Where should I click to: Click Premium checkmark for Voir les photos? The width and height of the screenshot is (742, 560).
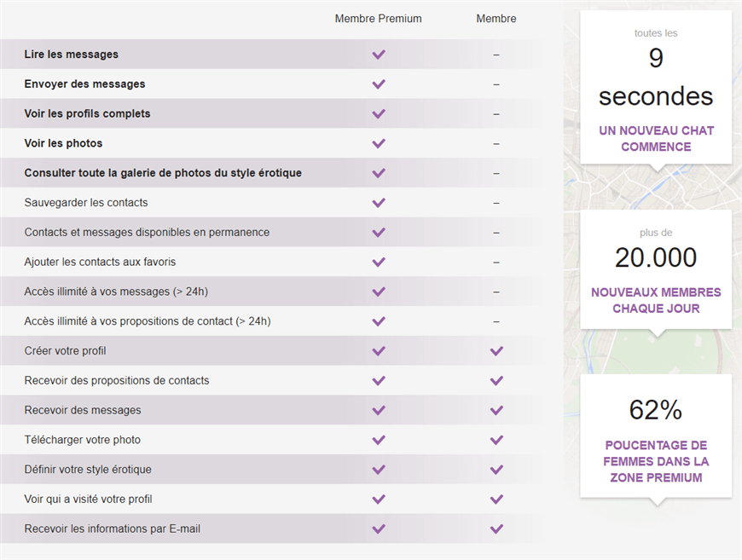[379, 143]
